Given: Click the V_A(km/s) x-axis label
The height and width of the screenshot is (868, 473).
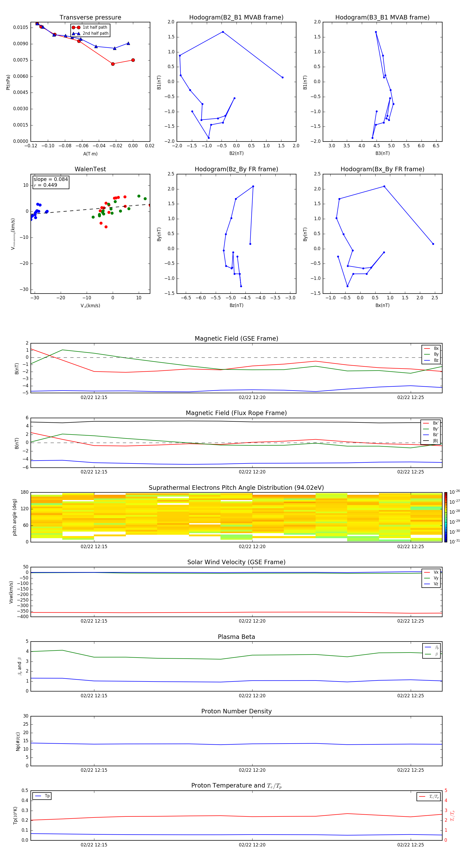Looking at the screenshot, I should tap(90, 306).
